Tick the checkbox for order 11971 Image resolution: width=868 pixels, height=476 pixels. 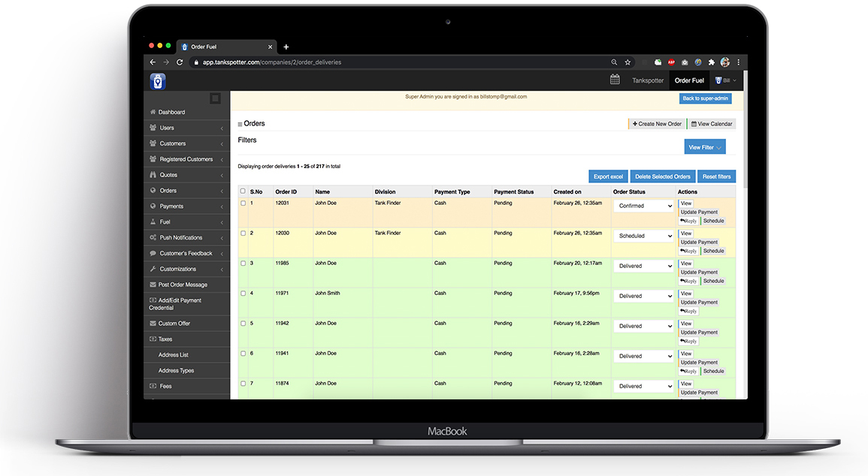click(243, 294)
